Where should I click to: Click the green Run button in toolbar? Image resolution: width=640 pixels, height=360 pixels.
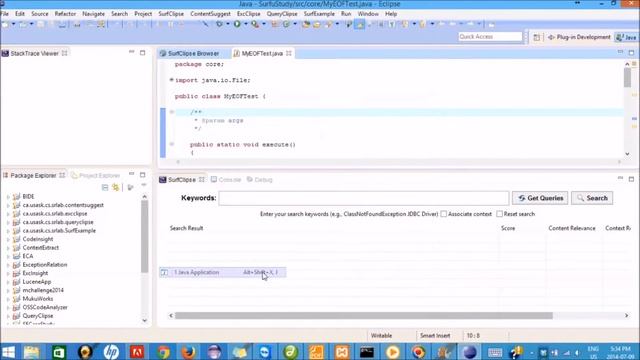237,24
